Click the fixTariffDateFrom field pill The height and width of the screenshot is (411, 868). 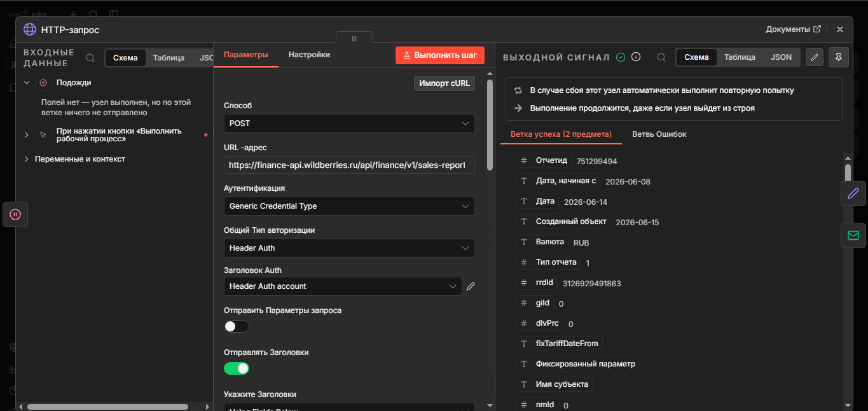[x=560, y=344]
